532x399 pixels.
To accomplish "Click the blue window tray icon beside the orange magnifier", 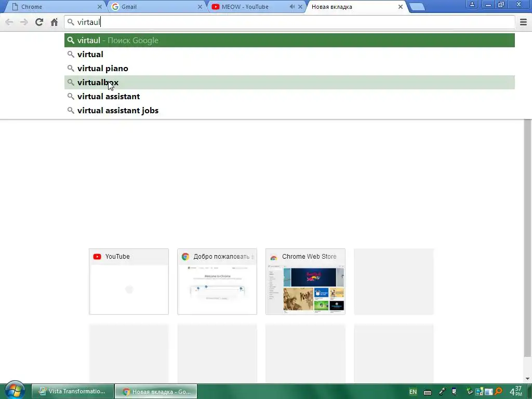I will point(488,392).
